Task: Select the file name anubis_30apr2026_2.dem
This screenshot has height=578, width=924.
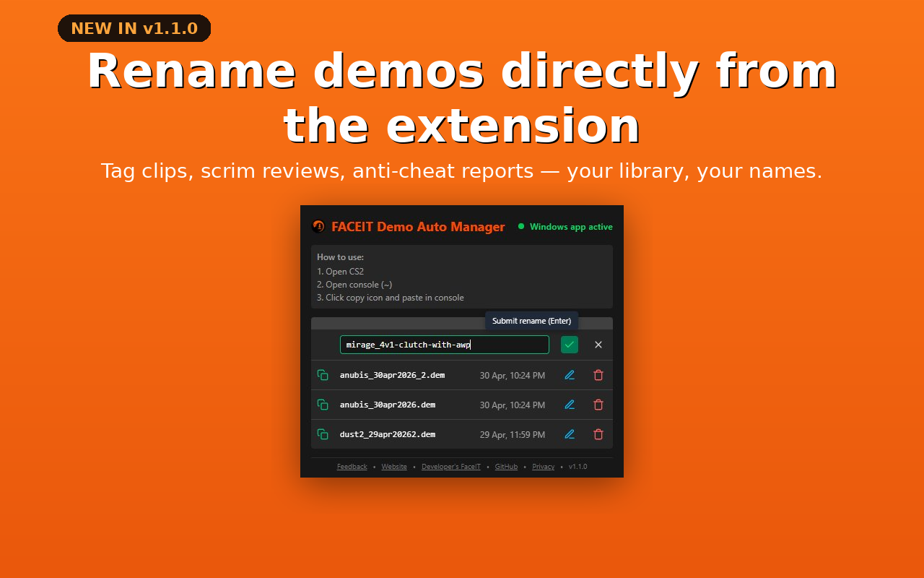Action: (x=392, y=375)
